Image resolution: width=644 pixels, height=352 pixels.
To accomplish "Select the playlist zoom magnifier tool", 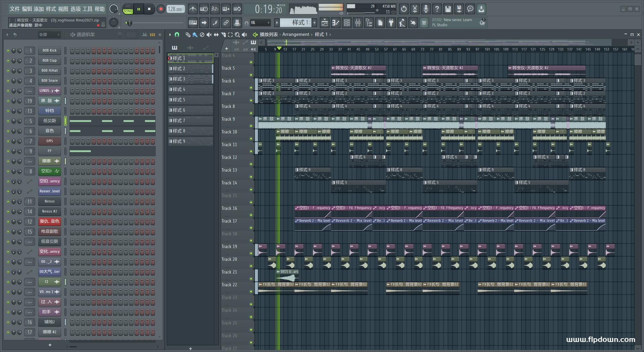I will pyautogui.click(x=237, y=35).
